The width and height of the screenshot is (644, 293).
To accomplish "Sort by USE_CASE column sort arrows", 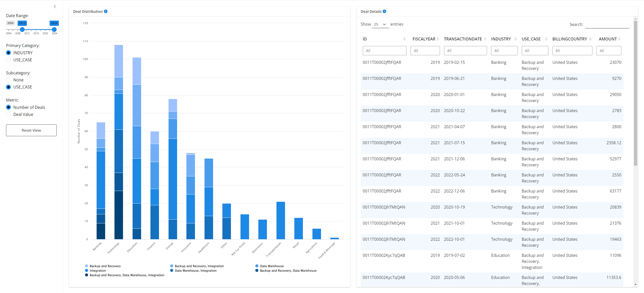I will 546,39.
